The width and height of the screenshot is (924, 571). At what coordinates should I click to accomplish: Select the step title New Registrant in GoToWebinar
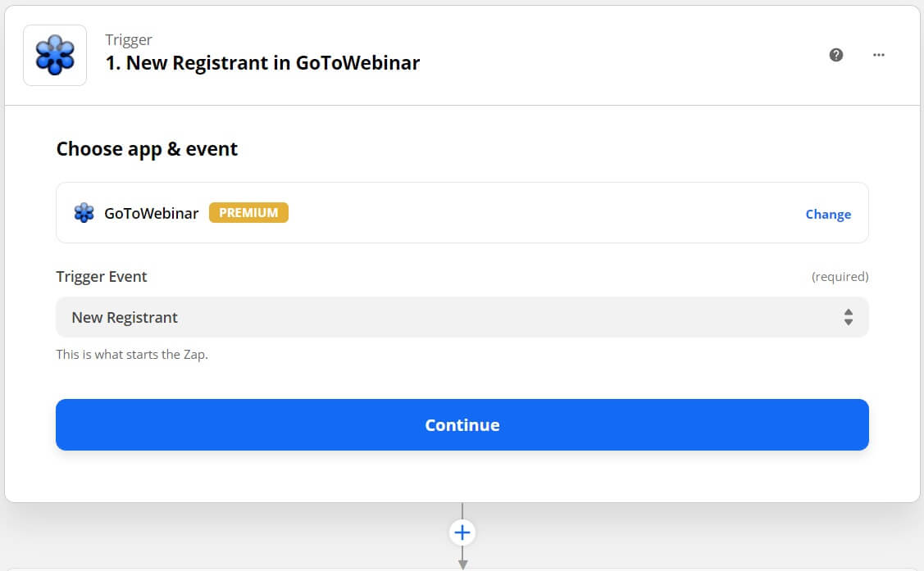click(x=262, y=63)
